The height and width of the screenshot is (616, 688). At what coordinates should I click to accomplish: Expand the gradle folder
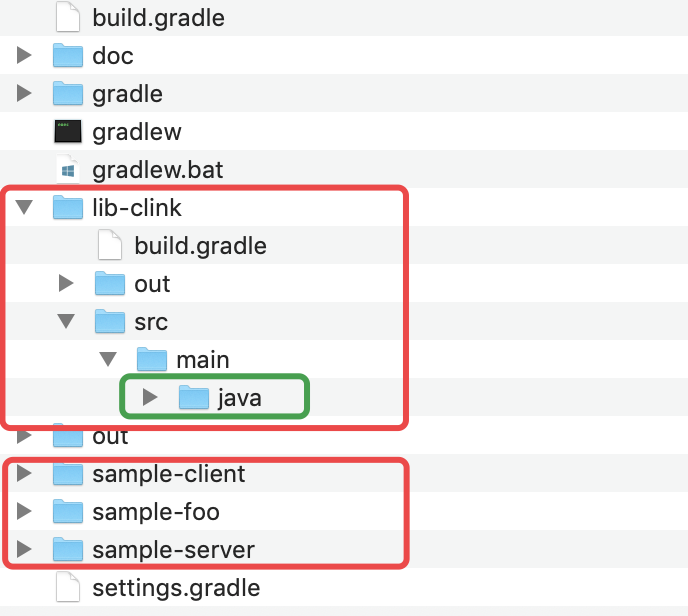[25, 94]
